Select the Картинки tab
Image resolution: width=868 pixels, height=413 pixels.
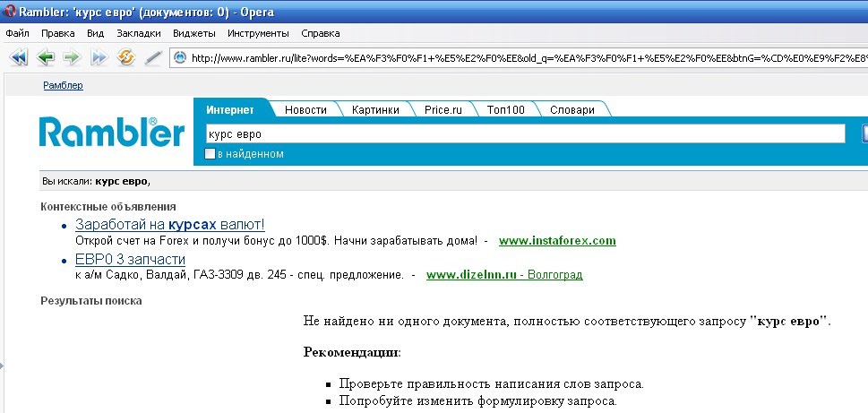pos(375,109)
